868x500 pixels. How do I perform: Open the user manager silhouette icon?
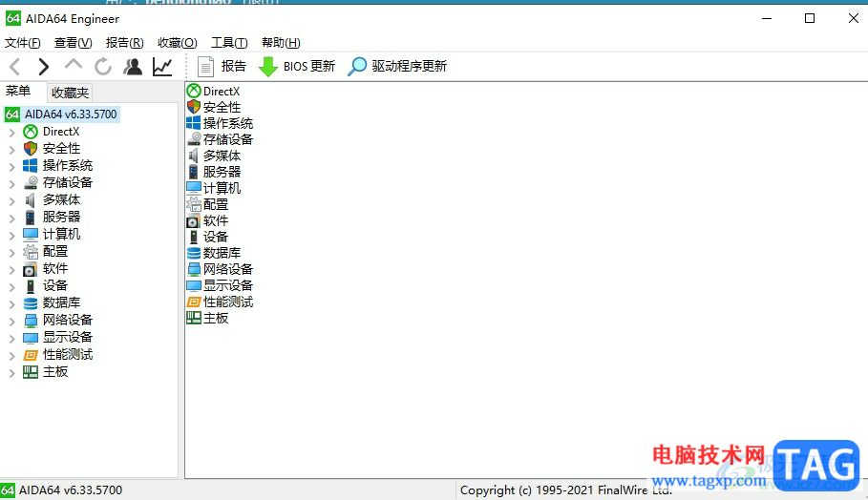click(x=133, y=67)
